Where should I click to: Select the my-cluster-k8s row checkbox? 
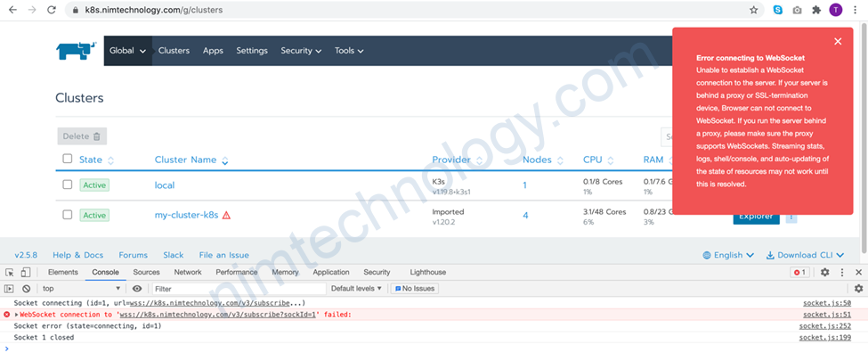click(x=68, y=215)
